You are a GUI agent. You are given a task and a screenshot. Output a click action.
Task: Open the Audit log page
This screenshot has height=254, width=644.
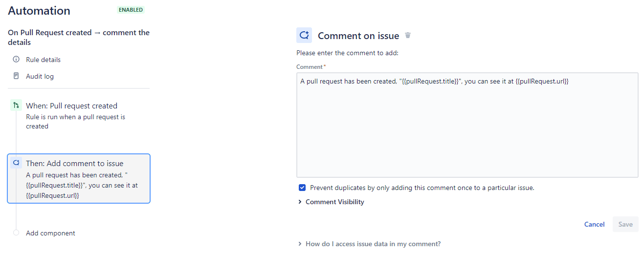pos(40,76)
